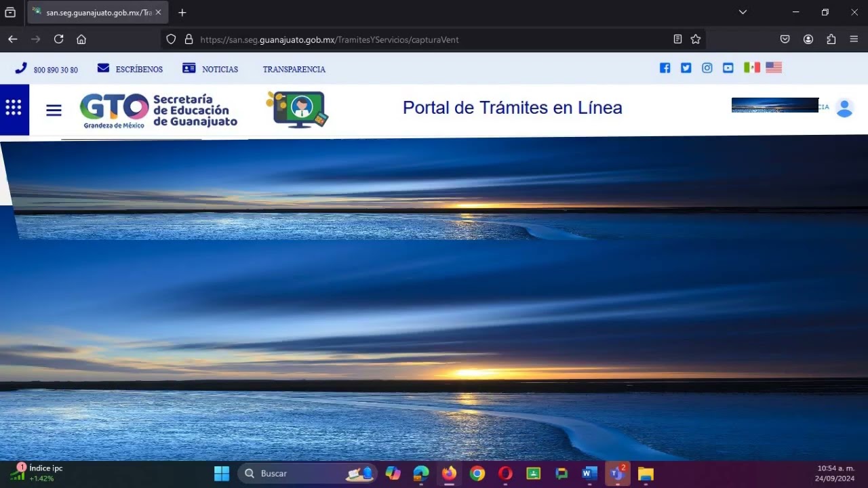This screenshot has width=868, height=488.
Task: Select the NOTICIAS menu item
Action: pos(220,68)
